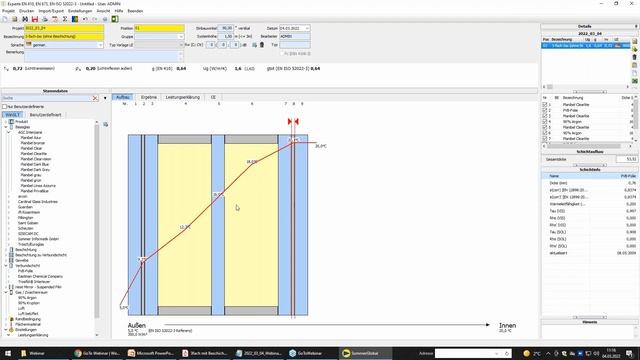Click the Windows Start button
This screenshot has height=360, width=640.
(x=7, y=353)
